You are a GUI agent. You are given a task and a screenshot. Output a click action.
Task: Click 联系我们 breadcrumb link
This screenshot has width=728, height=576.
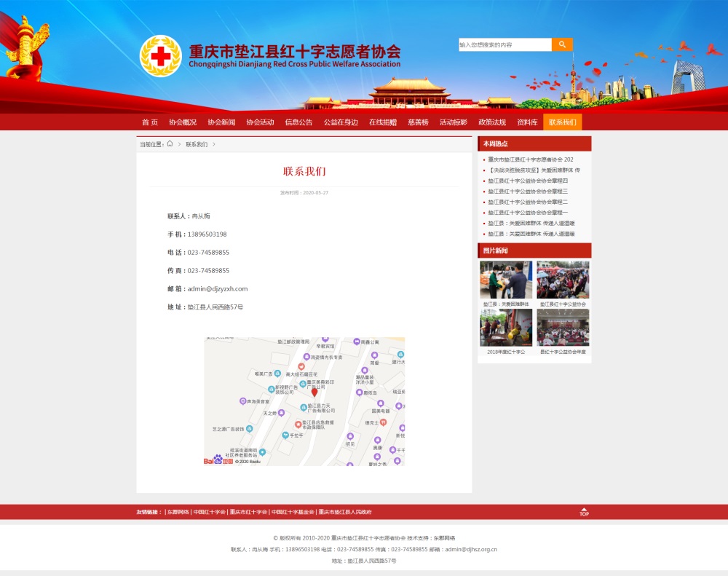197,144
